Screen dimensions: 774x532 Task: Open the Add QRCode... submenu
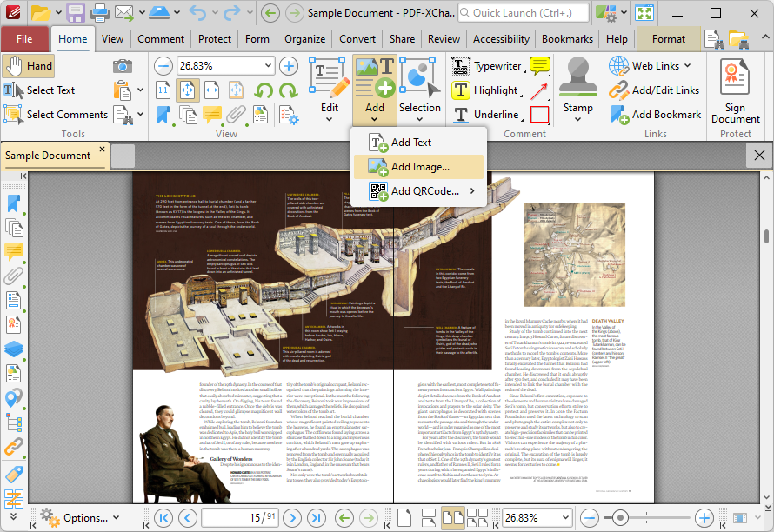pyautogui.click(x=418, y=191)
